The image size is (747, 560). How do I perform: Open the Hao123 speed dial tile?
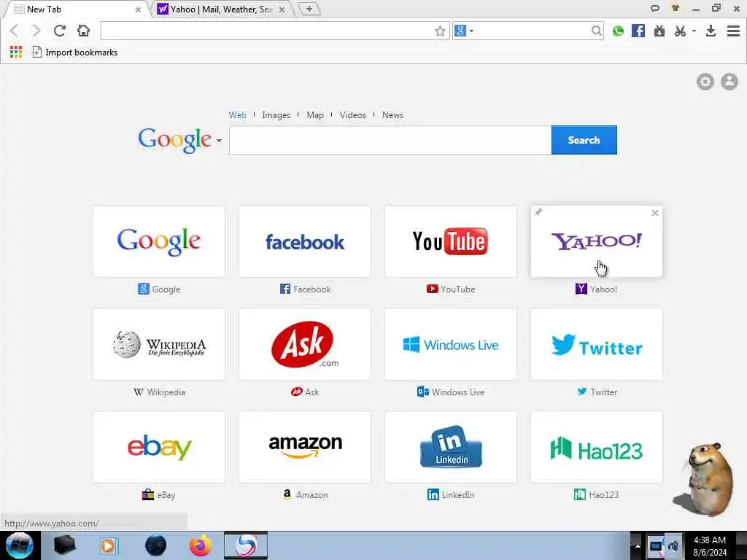point(597,447)
